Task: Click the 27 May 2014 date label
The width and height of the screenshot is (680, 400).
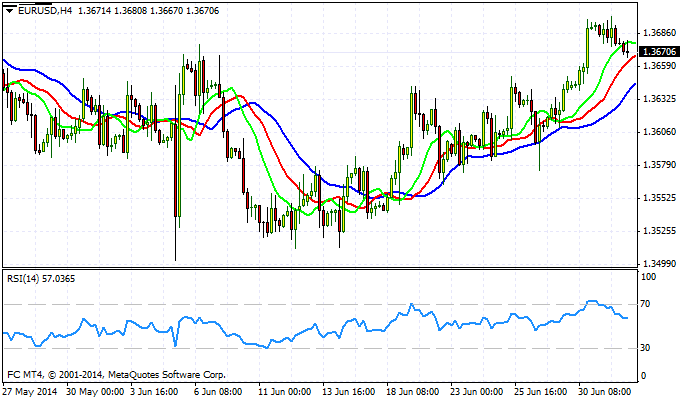Action: coord(30,391)
